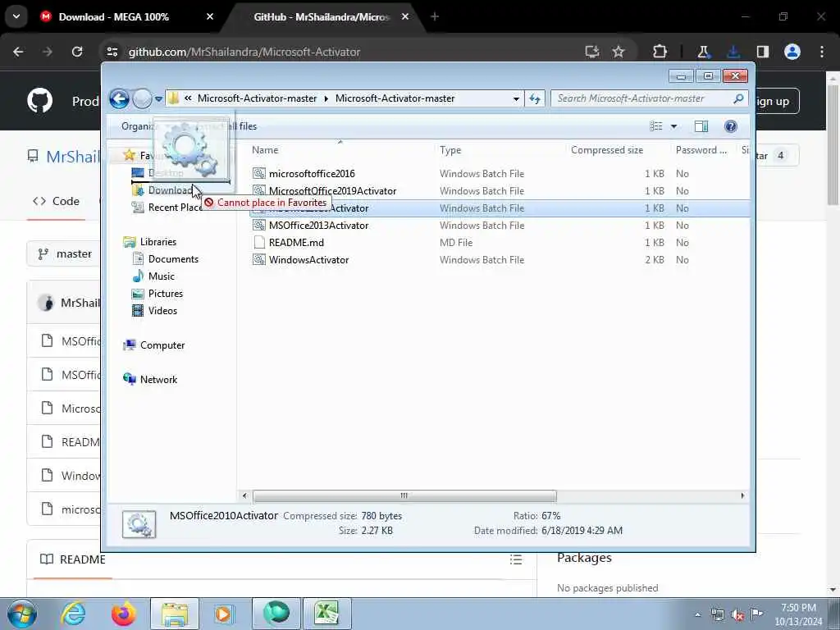
Task: Click Chrome back button
Action: (18, 52)
